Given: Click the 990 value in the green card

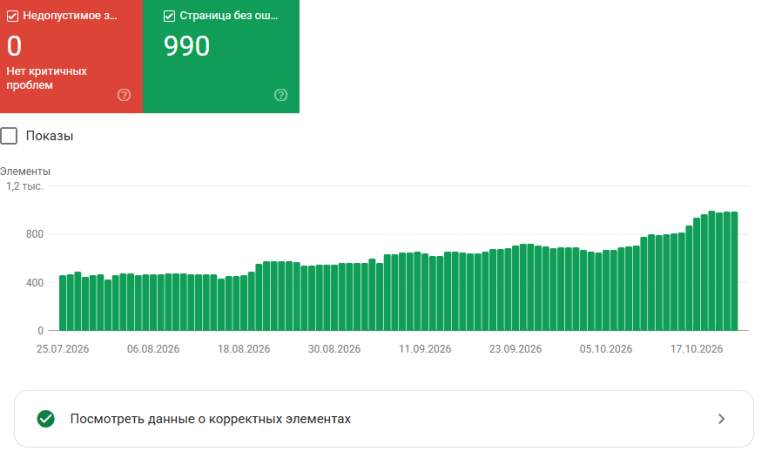Looking at the screenshot, I should (187, 47).
